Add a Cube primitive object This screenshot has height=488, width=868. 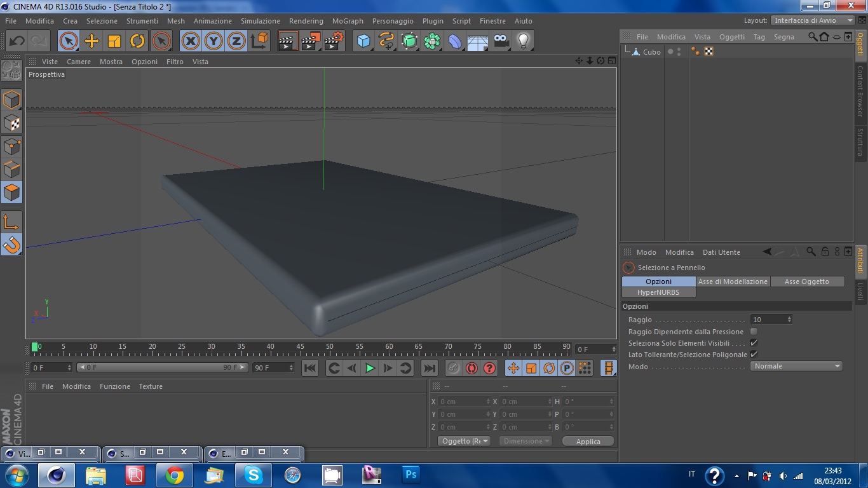[x=363, y=41]
